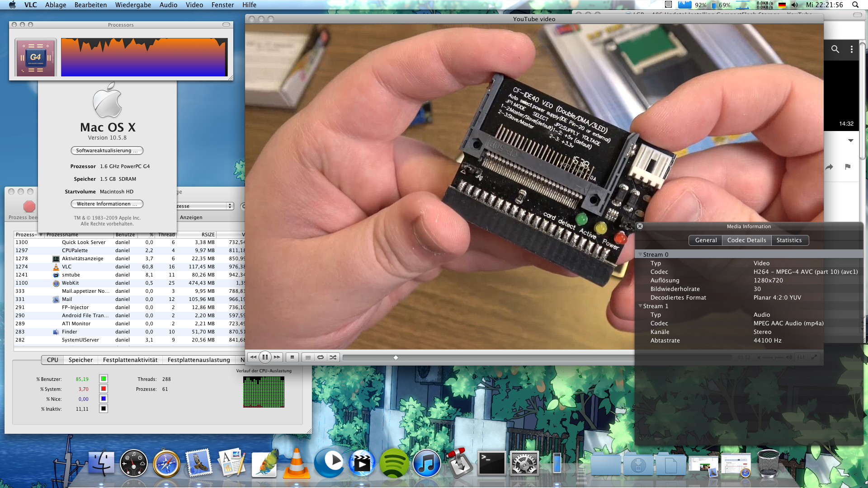
Task: Open the VLC playlist view
Action: [x=308, y=357]
